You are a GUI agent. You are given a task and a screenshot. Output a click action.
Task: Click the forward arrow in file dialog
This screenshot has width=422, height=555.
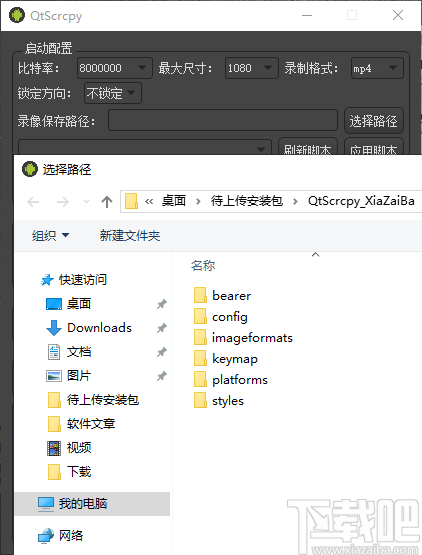[63, 202]
